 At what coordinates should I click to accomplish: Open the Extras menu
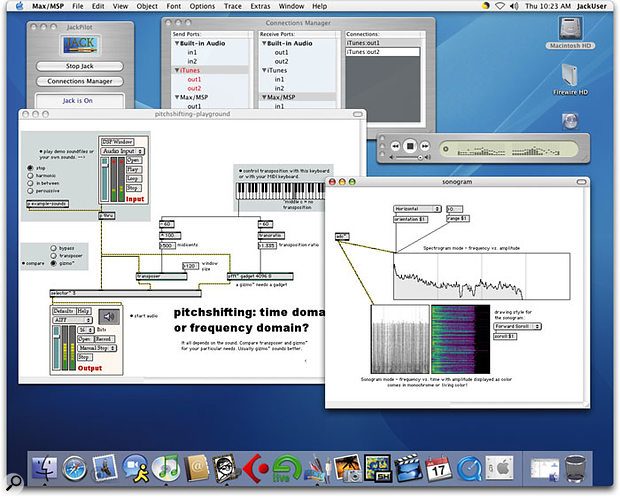click(x=260, y=6)
